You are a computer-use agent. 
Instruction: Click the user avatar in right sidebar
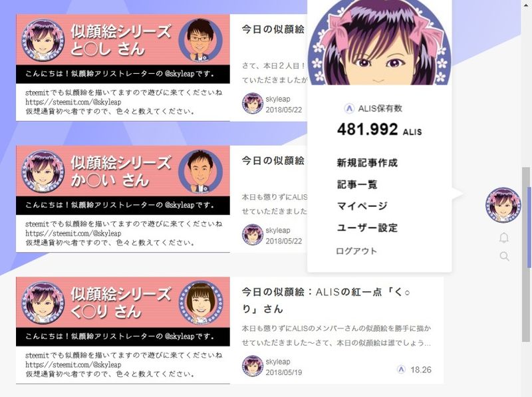(x=503, y=205)
